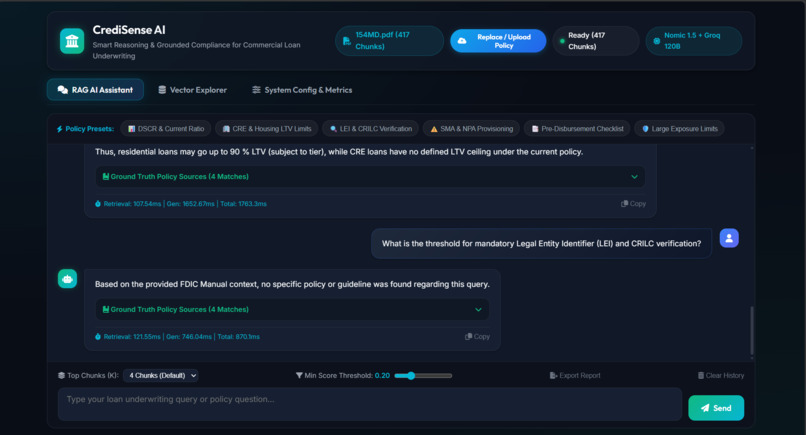
Task: Click the CrediSense AI bank logo icon
Action: click(x=72, y=41)
